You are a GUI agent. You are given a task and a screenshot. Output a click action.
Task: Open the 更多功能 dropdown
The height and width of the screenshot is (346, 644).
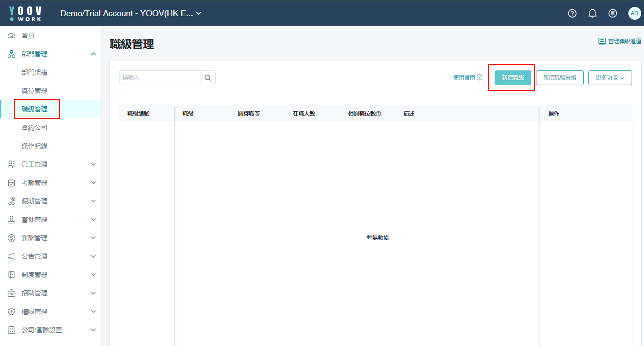point(610,78)
